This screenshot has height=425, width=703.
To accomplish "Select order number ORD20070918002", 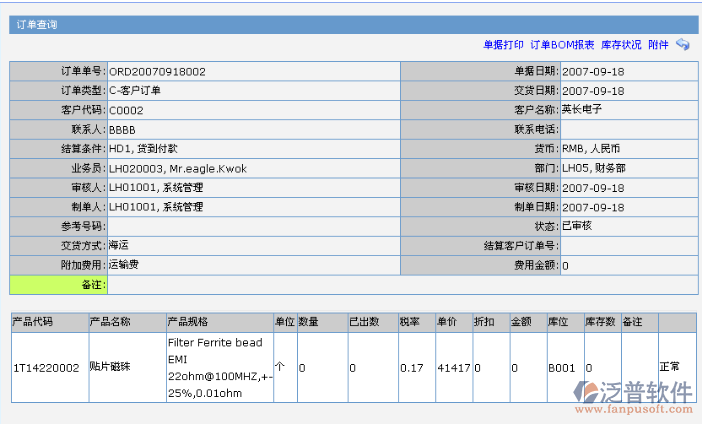I will tap(157, 72).
